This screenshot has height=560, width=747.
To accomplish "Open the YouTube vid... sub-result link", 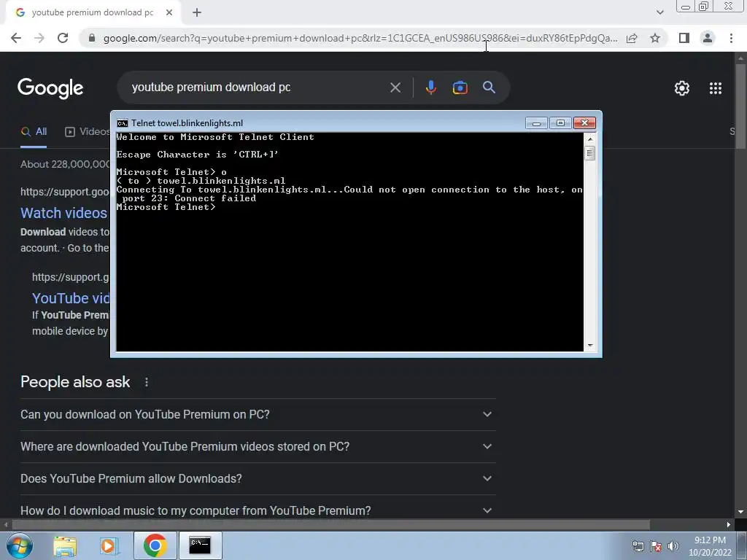I will point(71,298).
